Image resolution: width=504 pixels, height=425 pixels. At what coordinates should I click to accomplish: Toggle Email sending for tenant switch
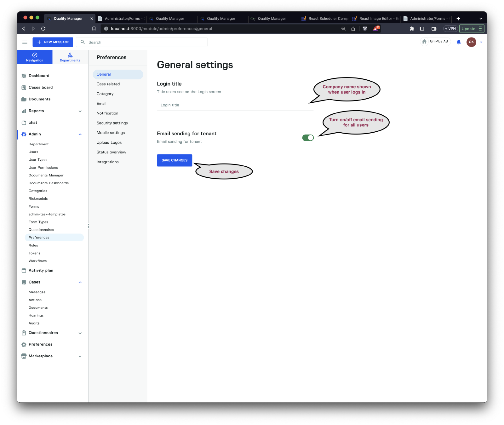(x=308, y=138)
